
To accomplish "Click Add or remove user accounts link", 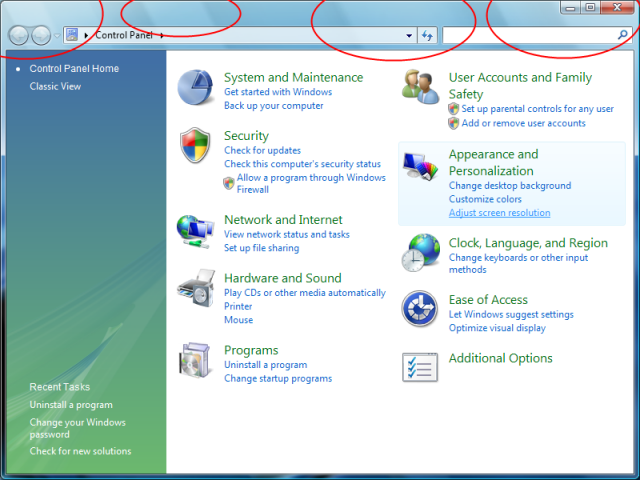I will tap(524, 123).
